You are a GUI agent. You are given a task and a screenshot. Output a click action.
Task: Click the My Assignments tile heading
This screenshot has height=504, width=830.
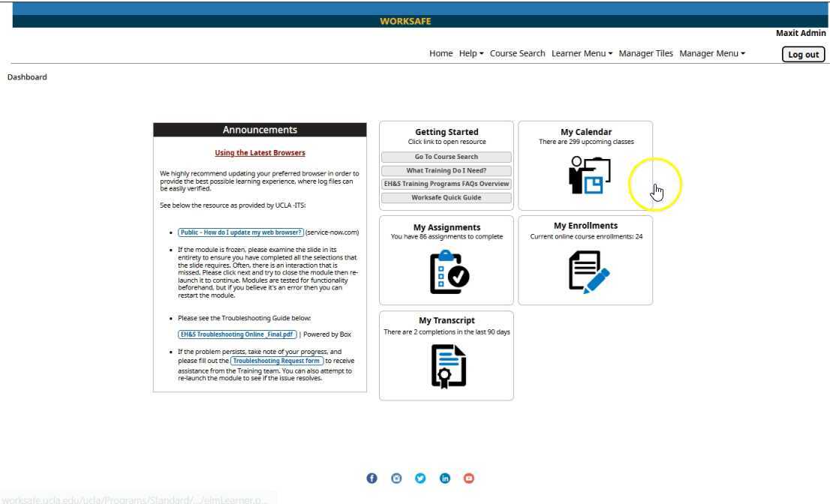[447, 227]
